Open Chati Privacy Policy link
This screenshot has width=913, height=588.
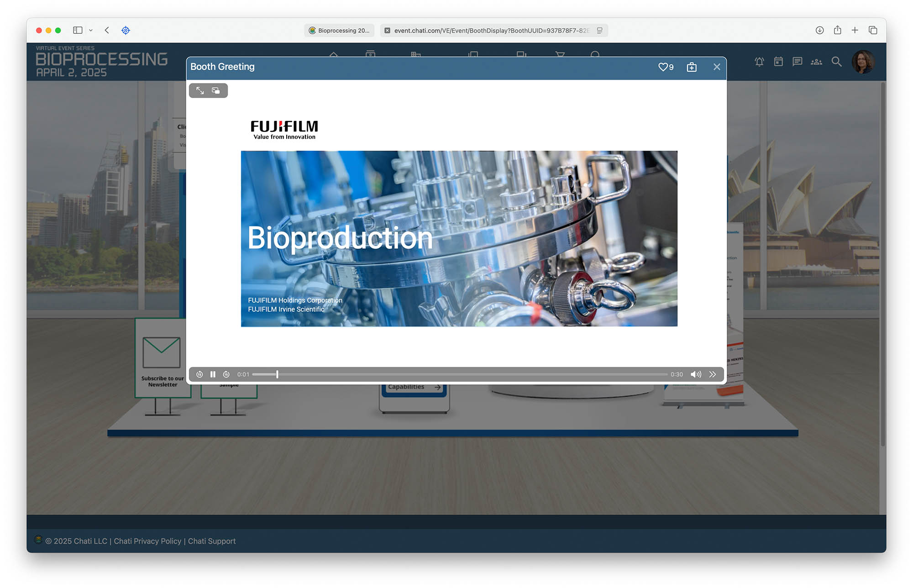point(147,541)
